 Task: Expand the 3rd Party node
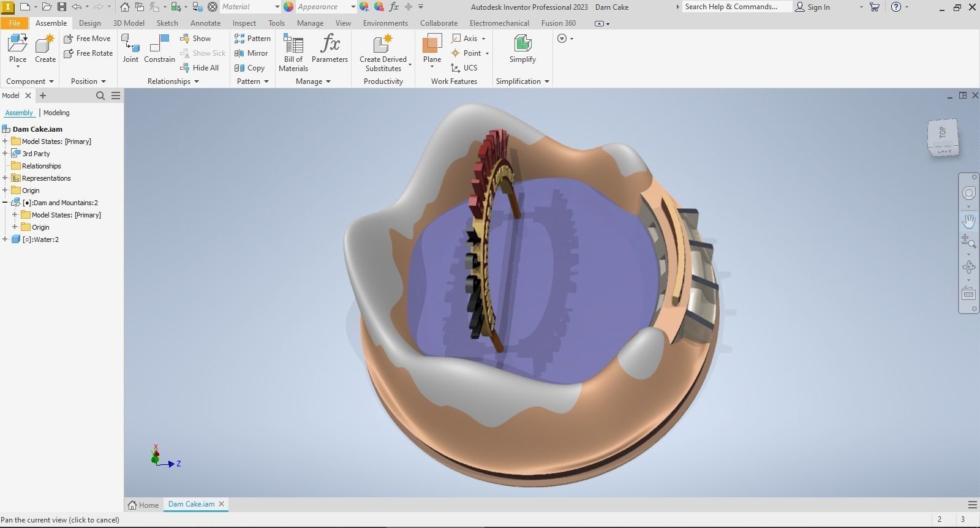5,153
